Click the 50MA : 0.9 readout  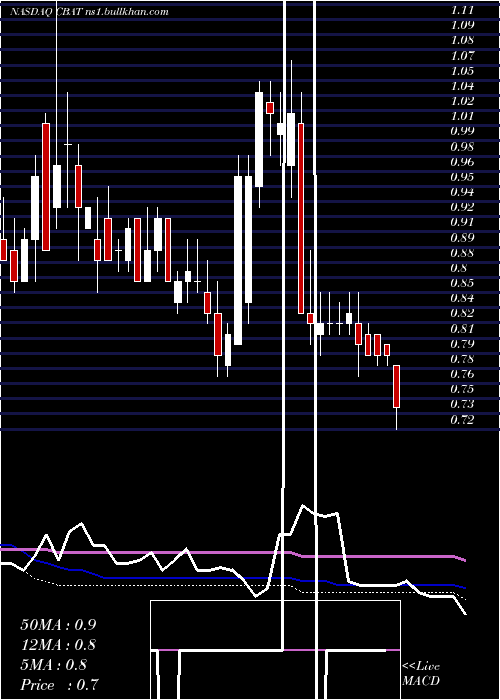58,625
